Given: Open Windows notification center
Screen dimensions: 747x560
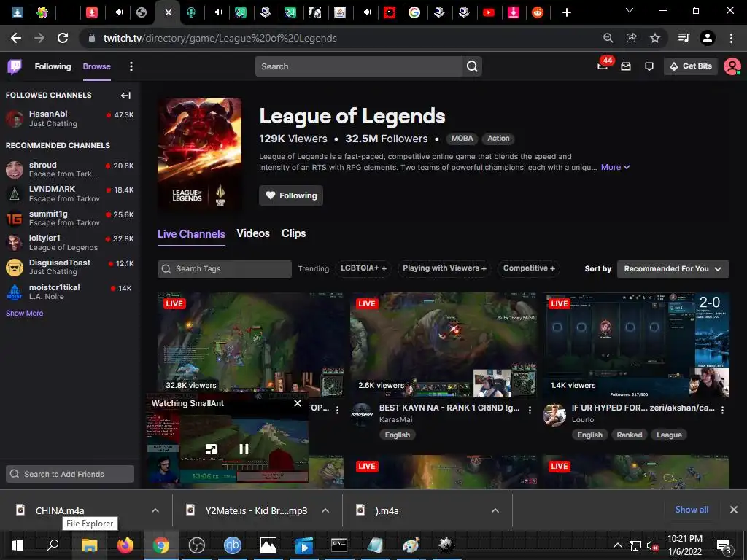Looking at the screenshot, I should [724, 545].
